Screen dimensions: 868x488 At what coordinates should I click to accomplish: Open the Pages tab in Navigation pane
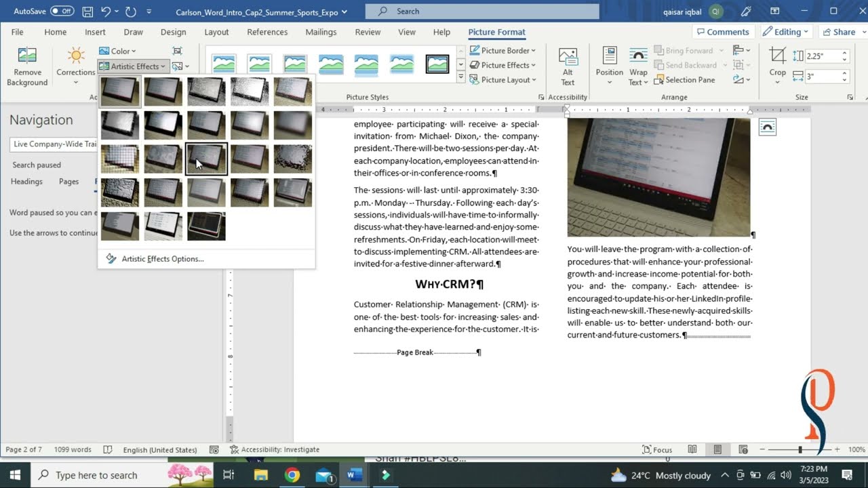[68, 182]
